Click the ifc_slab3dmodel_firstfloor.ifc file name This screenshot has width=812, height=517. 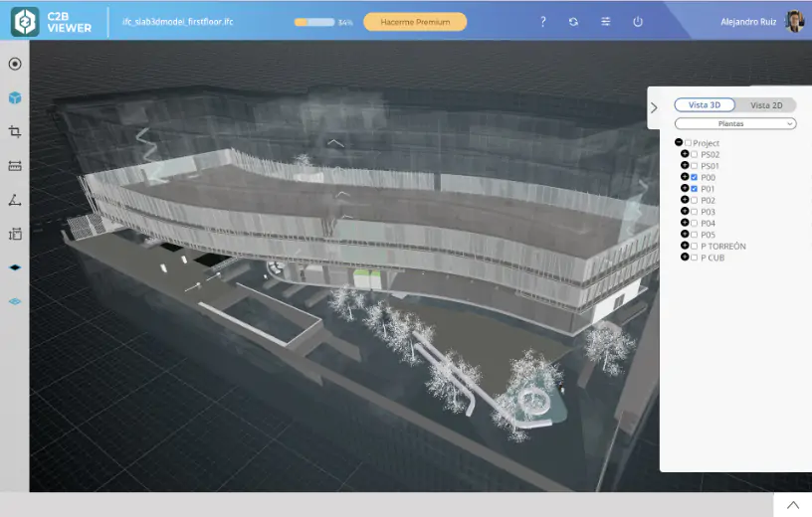[x=177, y=22]
